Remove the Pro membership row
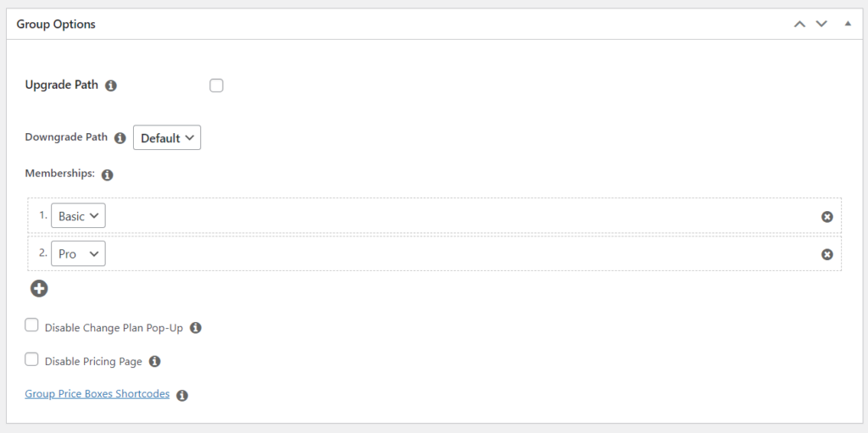 pyautogui.click(x=827, y=254)
